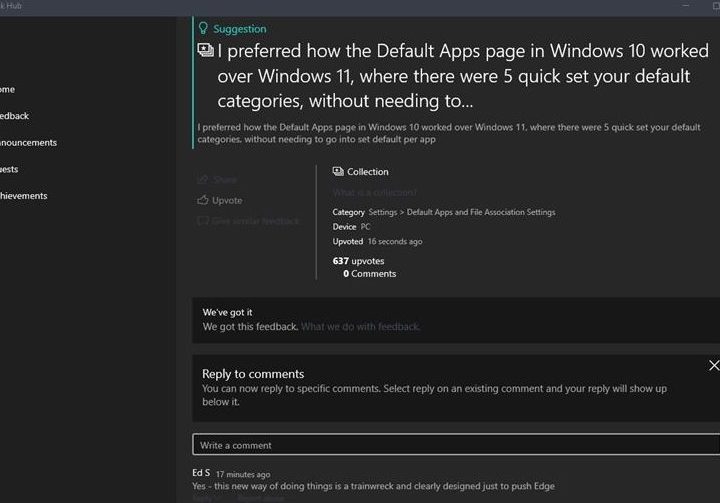Dismiss the Reply to comments tip with X
720x503 pixels.
click(714, 365)
